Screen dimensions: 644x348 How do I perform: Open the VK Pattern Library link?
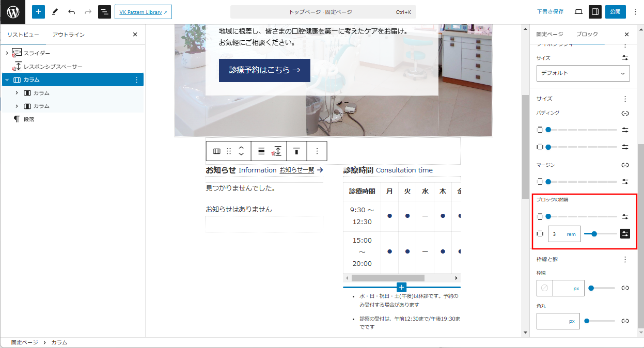click(143, 12)
